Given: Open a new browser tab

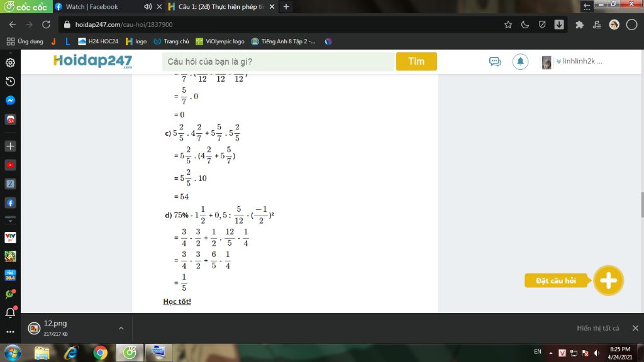Looking at the screenshot, I should pos(286,6).
